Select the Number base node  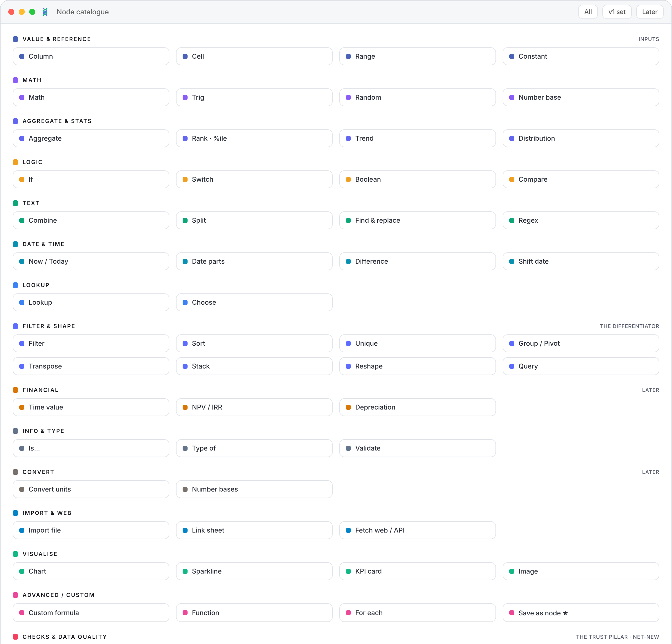click(581, 97)
